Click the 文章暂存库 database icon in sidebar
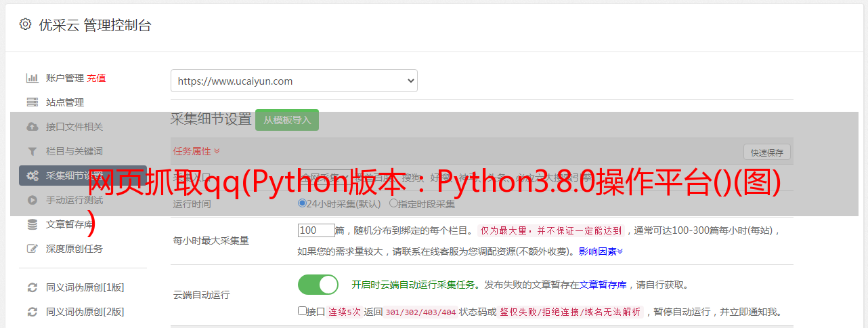 pos(32,224)
